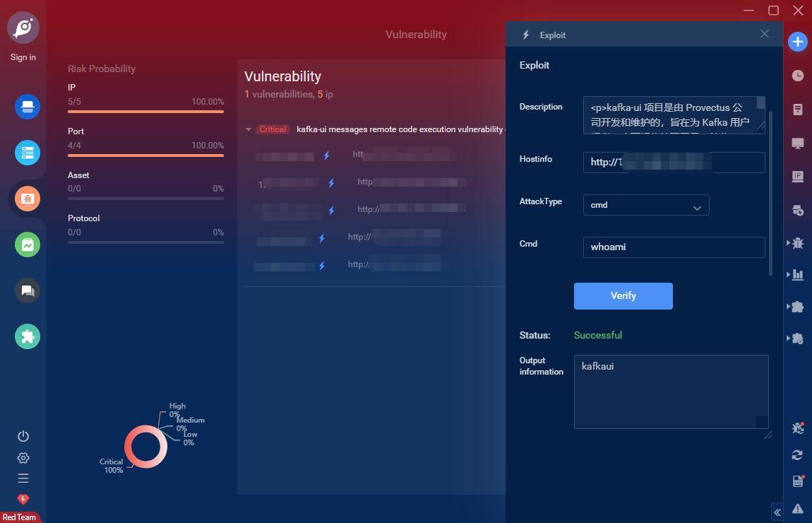Close the Exploit panel

pos(765,34)
